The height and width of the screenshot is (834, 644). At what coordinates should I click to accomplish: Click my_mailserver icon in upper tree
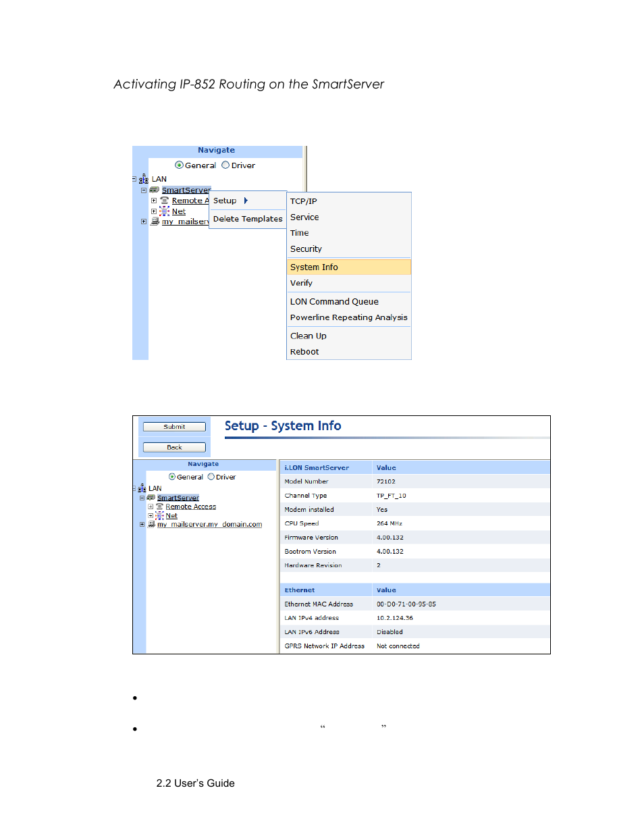(x=155, y=221)
